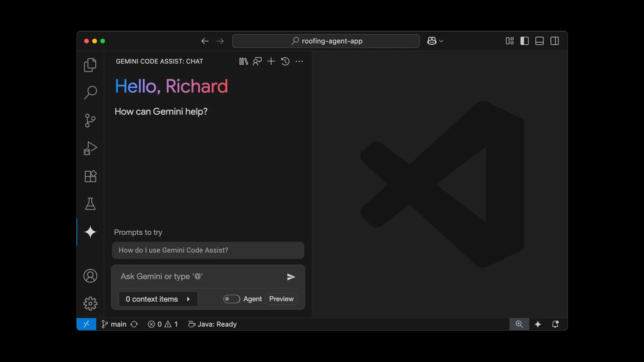
Task: Open the Gemini prompt library icon
Action: click(x=244, y=61)
